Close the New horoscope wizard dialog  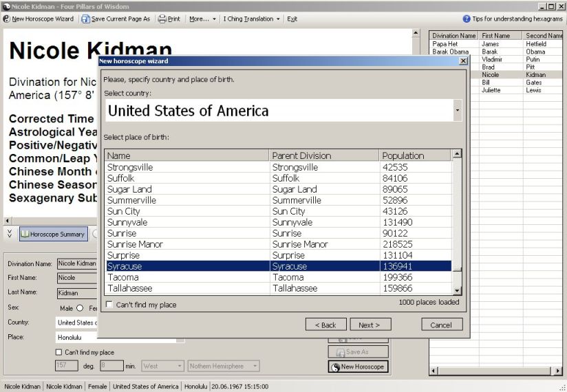(x=463, y=61)
